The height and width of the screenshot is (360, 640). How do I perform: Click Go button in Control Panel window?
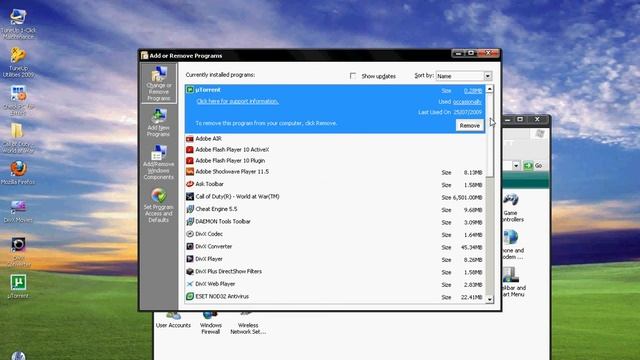click(x=533, y=165)
